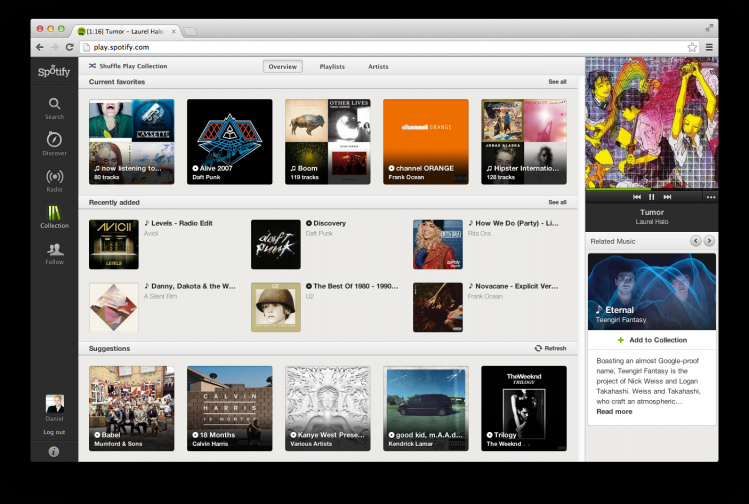Open the 18 Months suggestion tile
Image resolution: width=749 pixels, height=504 pixels.
[x=230, y=408]
